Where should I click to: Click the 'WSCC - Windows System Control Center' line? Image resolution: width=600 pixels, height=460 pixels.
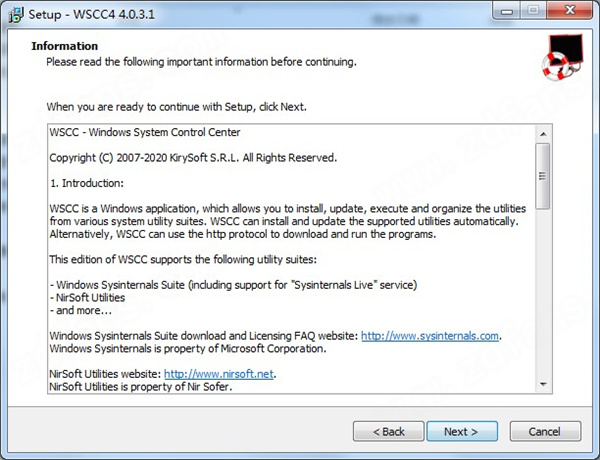point(145,132)
